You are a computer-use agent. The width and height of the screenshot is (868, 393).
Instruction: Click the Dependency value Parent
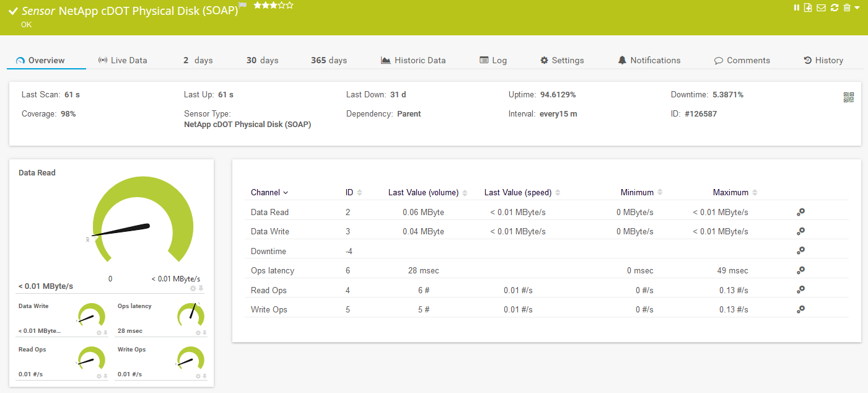[x=409, y=114]
